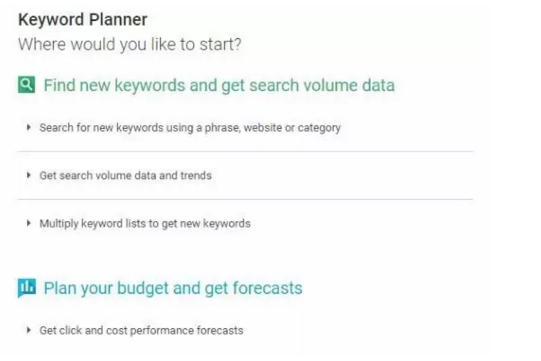The width and height of the screenshot is (541, 361).
Task: Select 'Multiply keyword lists to get new keywords' text
Action: coord(145,224)
